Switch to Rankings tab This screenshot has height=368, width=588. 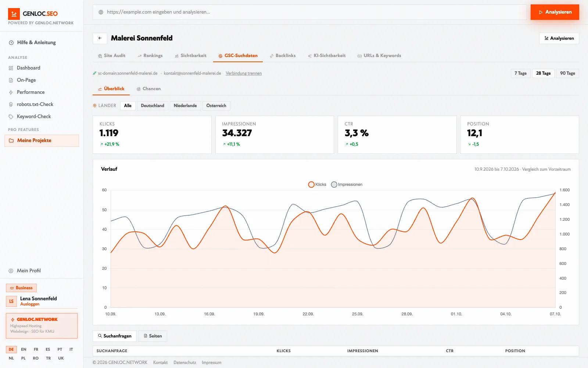(150, 56)
